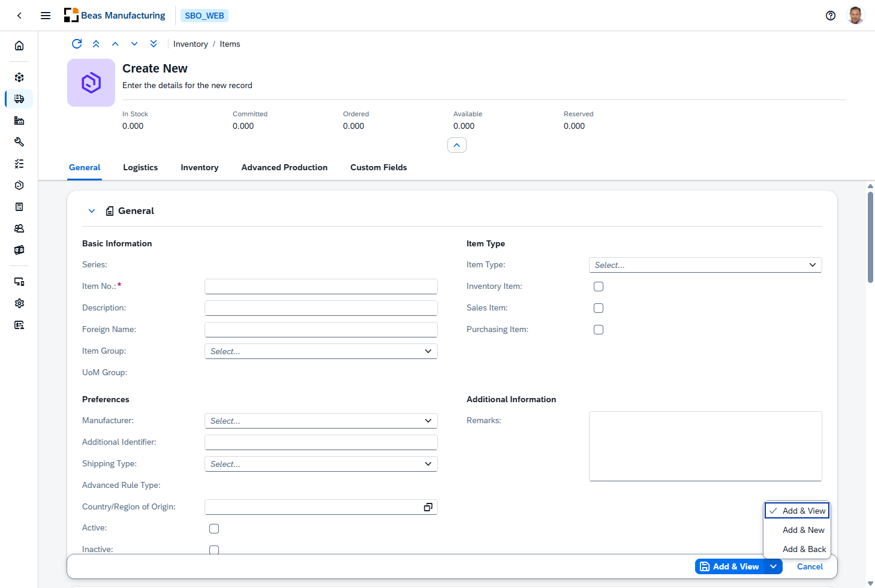Viewport: 875px width, 588px height.
Task: Click the Foreign Name input field
Action: (321, 330)
